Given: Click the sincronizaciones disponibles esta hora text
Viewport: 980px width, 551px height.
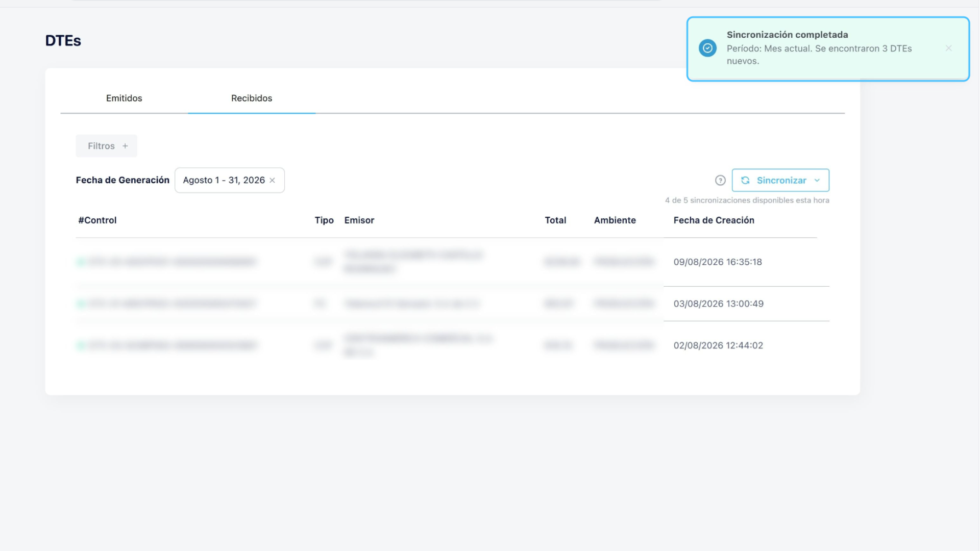Looking at the screenshot, I should click(747, 200).
